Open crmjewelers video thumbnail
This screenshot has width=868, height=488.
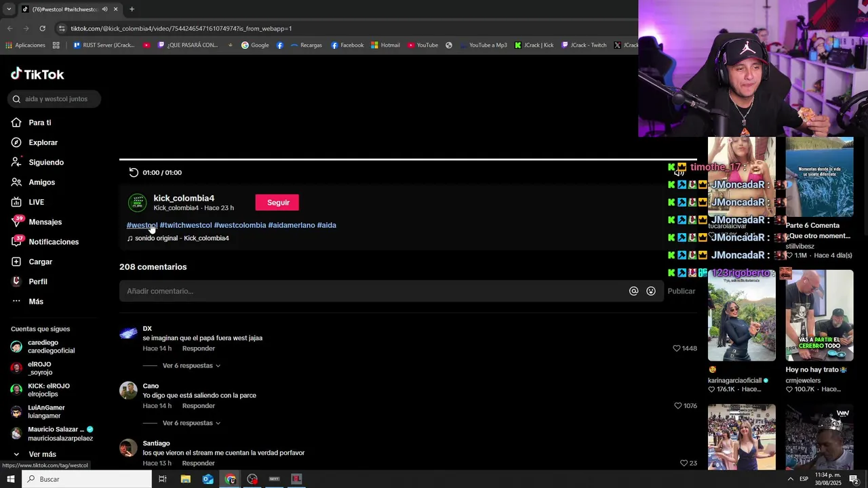[x=820, y=315]
